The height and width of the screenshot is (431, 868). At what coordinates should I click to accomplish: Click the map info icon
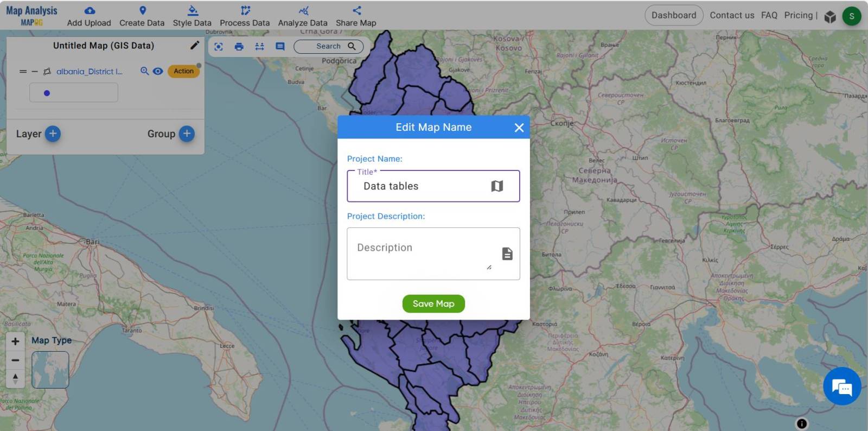coord(802,423)
